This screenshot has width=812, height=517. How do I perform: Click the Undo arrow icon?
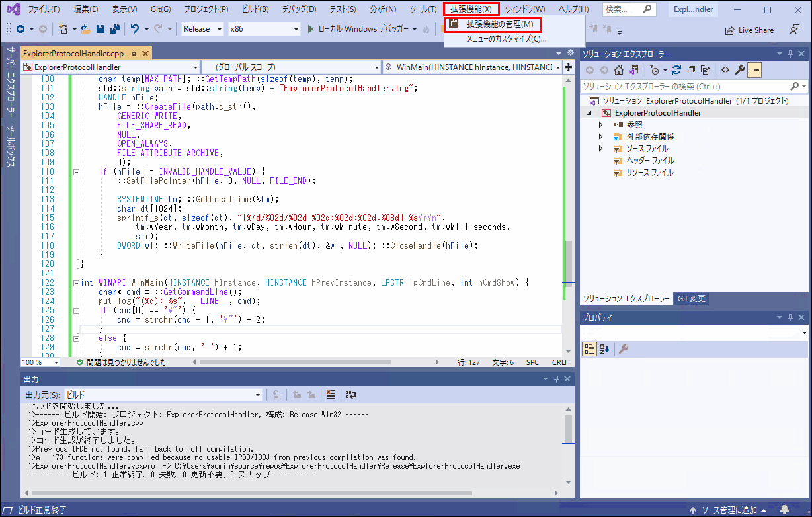click(x=135, y=29)
